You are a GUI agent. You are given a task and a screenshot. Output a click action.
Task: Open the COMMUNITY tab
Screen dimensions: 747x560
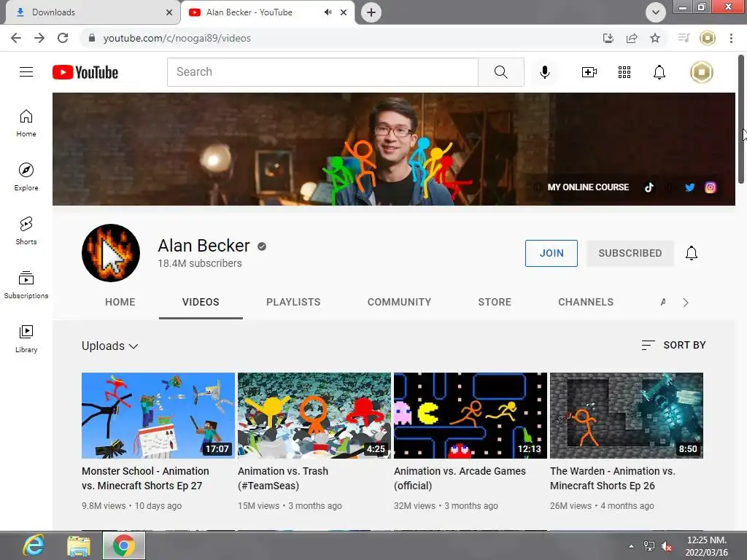point(399,302)
